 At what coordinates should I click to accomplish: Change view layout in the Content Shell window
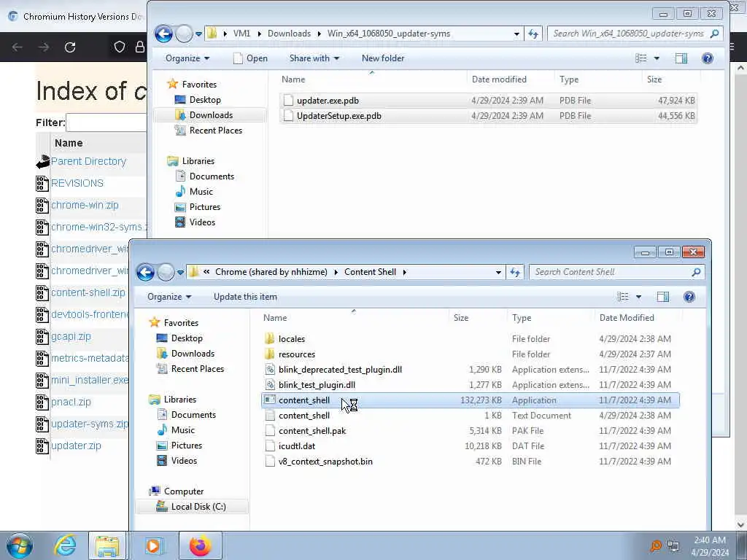click(623, 297)
